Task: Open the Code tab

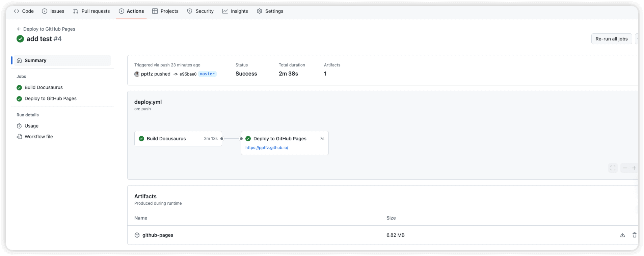Action: pos(24,11)
